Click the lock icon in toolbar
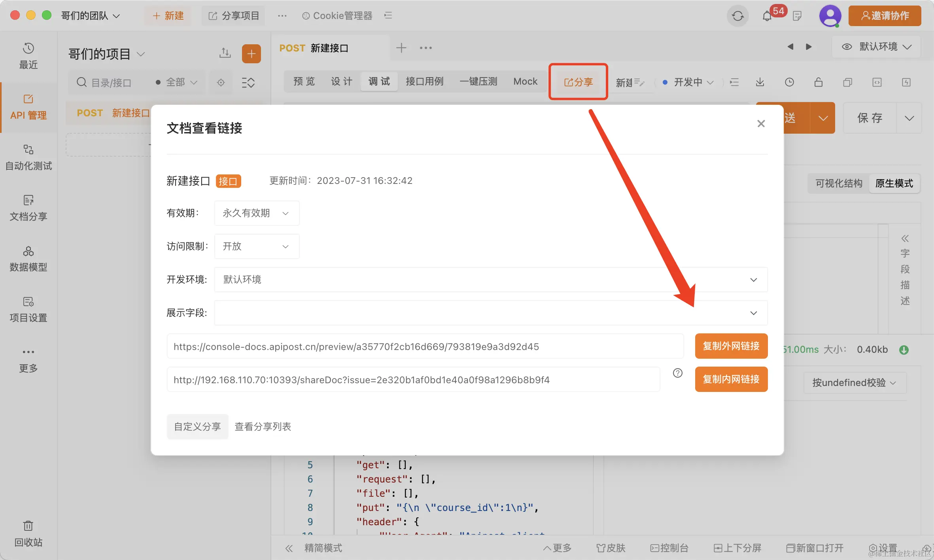The height and width of the screenshot is (560, 934). point(819,82)
